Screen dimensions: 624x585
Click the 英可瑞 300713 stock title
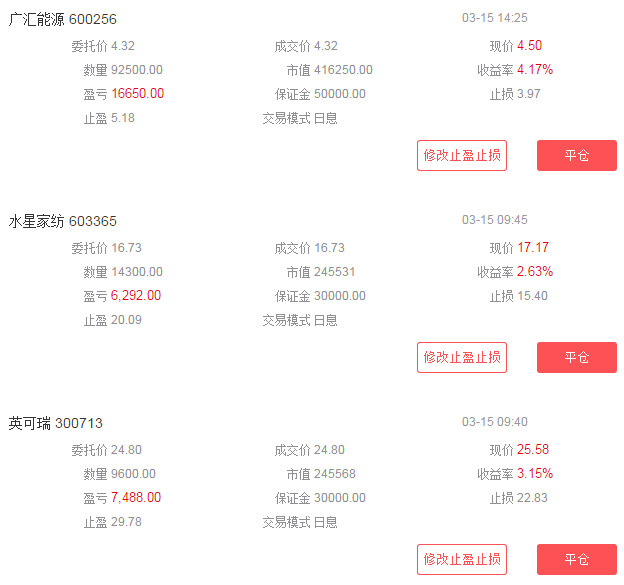click(56, 423)
